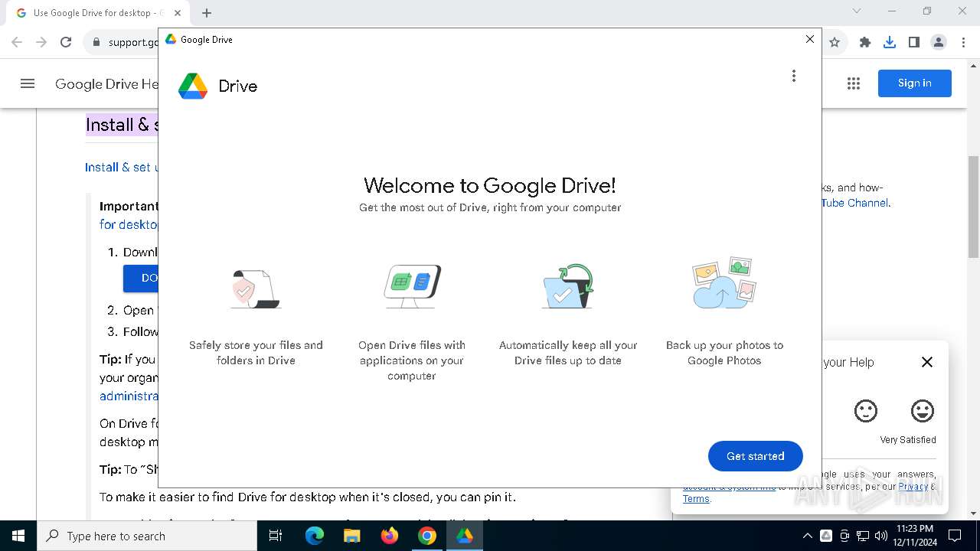980x551 pixels.
Task: Open the Terms link in the survey
Action: click(696, 499)
